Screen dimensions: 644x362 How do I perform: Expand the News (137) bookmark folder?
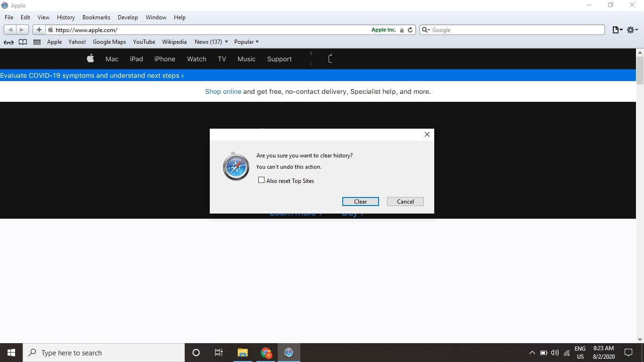tap(211, 42)
